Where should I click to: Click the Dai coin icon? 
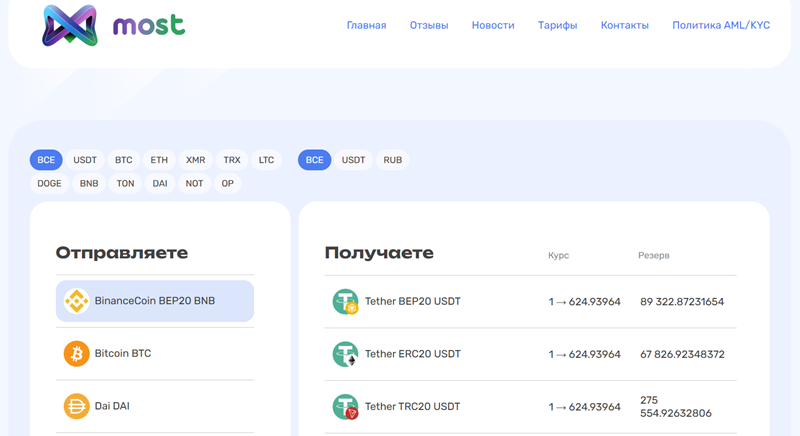point(76,406)
